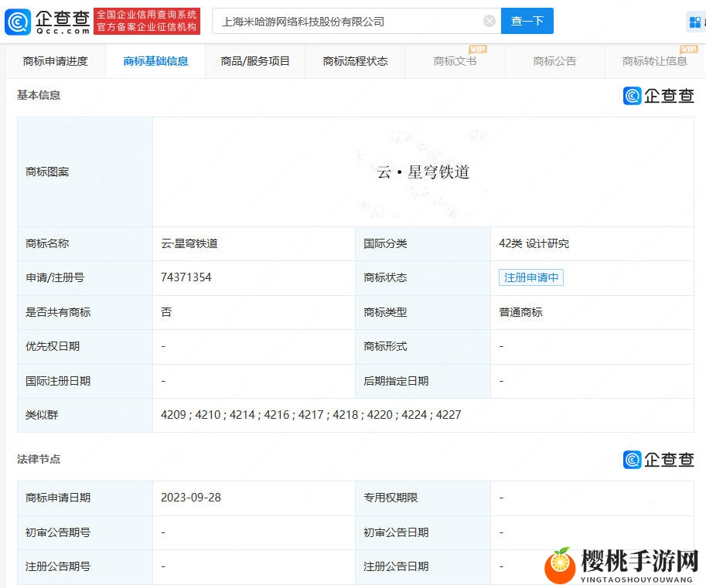
Task: Switch to the 商标申请进度 tab
Action: (x=56, y=61)
